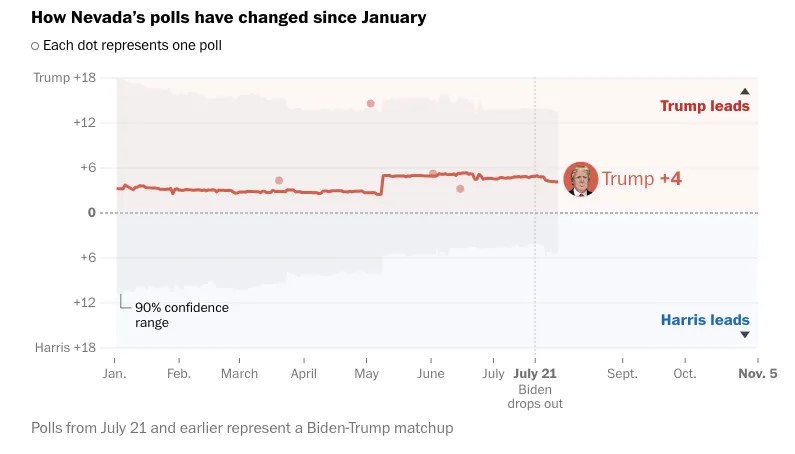795x454 pixels.
Task: Select the poll dot in late March
Action: tap(279, 181)
